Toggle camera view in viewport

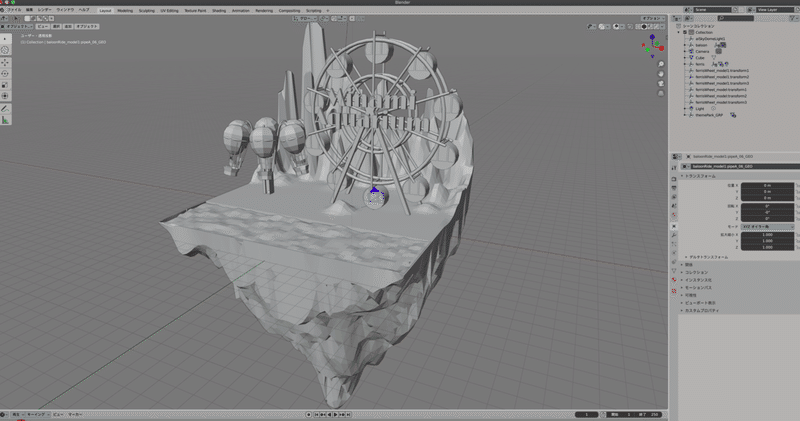point(661,83)
